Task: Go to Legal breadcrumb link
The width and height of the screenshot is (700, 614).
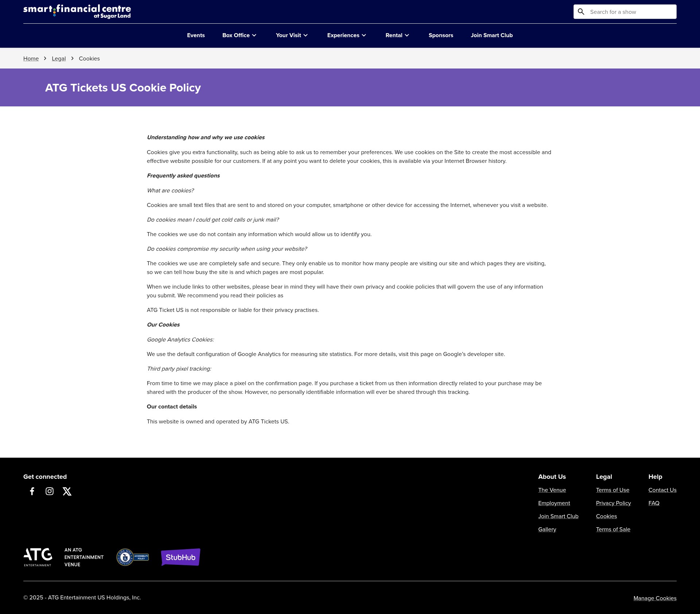Action: click(59, 59)
